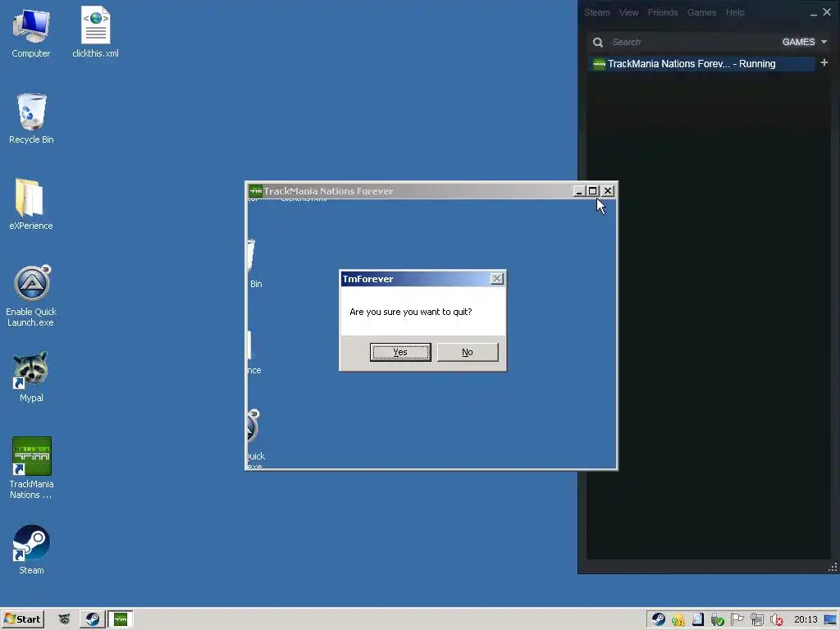This screenshot has width=840, height=630.
Task: Click the plus icon beside TrackMania entry
Action: point(824,62)
